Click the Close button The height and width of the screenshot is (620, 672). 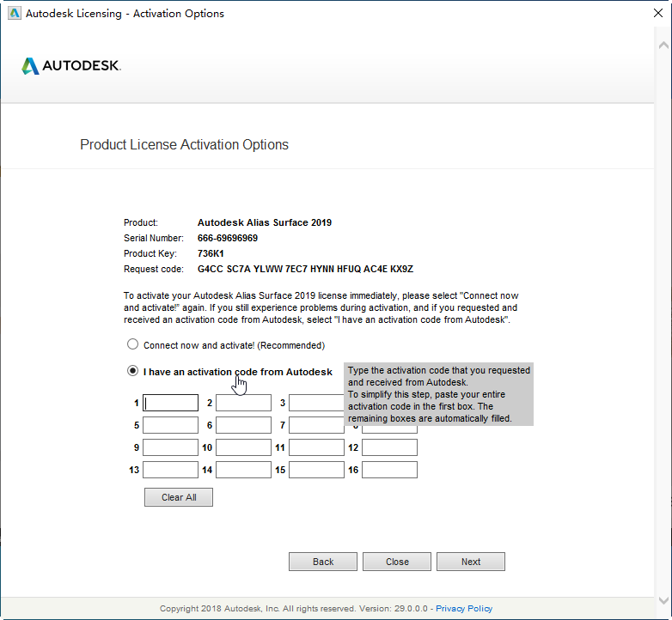pyautogui.click(x=397, y=562)
